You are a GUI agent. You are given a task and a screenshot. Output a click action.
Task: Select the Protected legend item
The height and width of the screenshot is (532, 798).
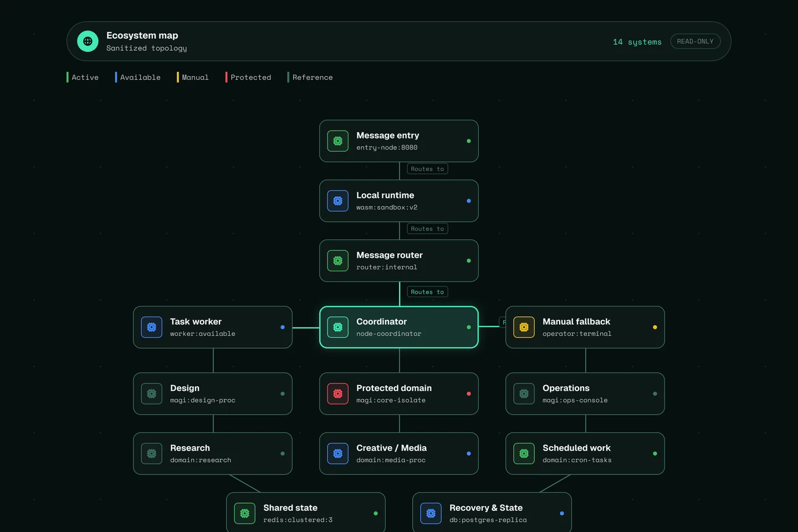point(248,77)
